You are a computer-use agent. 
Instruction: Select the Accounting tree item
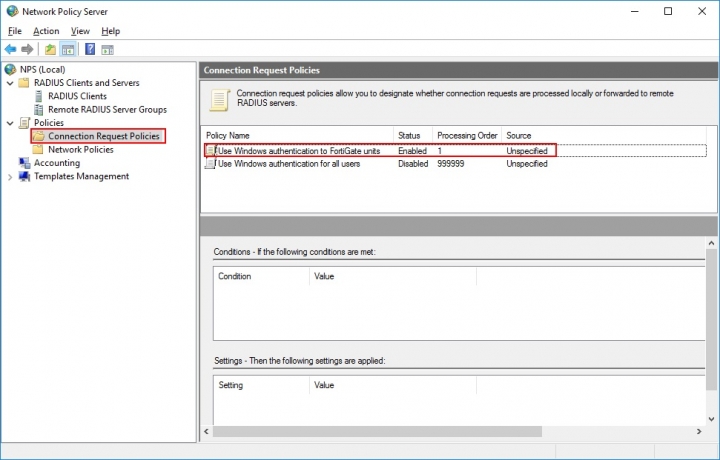(x=57, y=163)
